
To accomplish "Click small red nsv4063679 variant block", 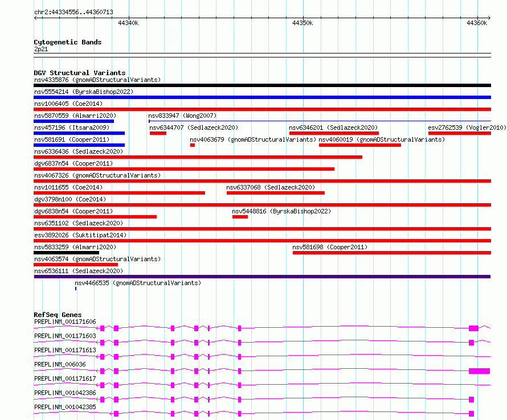I will (x=193, y=145).
